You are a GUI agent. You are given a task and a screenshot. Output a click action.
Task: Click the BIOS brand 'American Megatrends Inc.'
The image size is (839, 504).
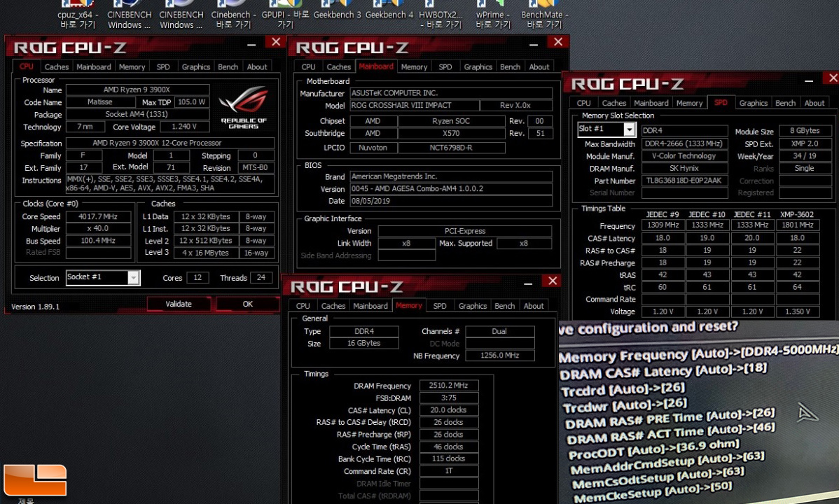point(451,176)
